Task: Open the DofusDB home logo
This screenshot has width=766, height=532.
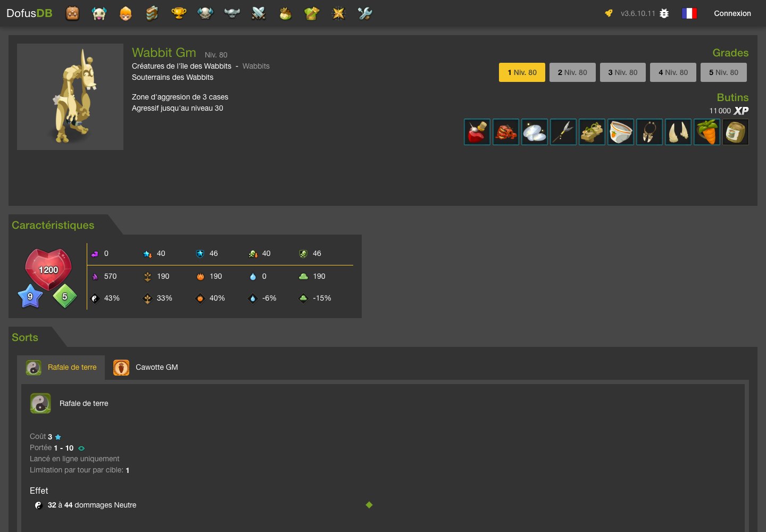Action: point(29,13)
